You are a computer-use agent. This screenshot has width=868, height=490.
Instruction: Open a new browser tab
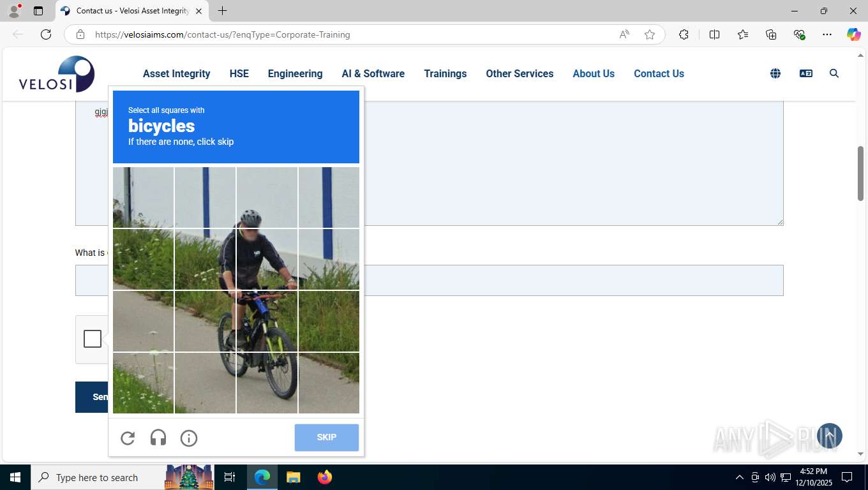click(222, 11)
